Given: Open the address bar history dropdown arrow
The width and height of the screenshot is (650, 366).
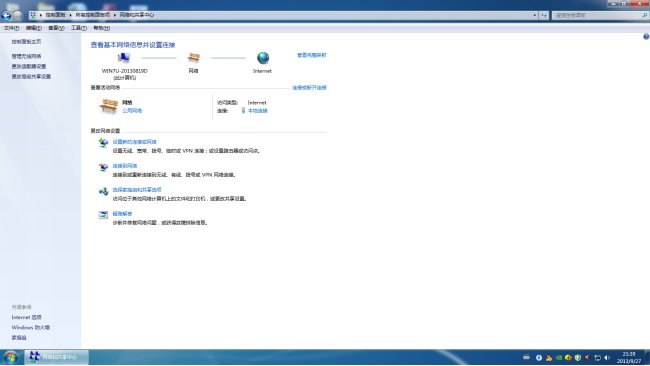Looking at the screenshot, I should coord(535,15).
